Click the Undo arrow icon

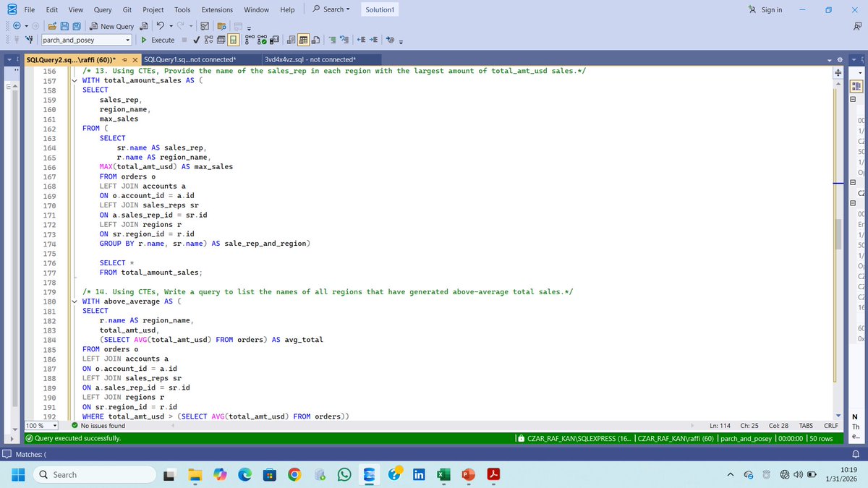point(160,26)
